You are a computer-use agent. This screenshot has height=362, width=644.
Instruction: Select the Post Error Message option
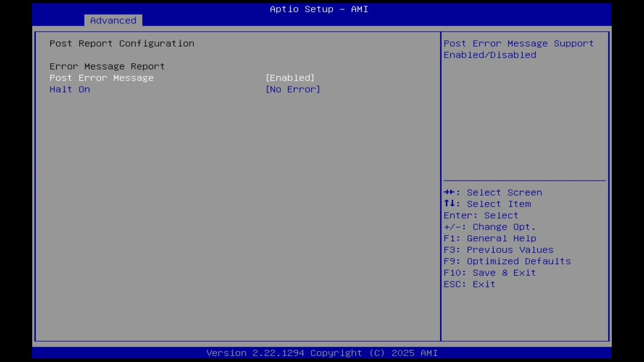[x=101, y=77]
